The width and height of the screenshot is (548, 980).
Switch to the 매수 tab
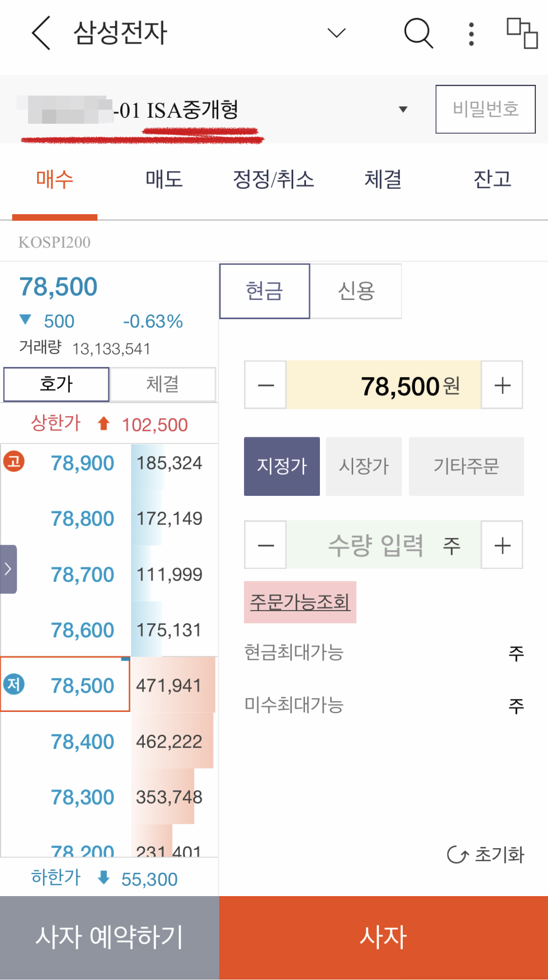(55, 180)
